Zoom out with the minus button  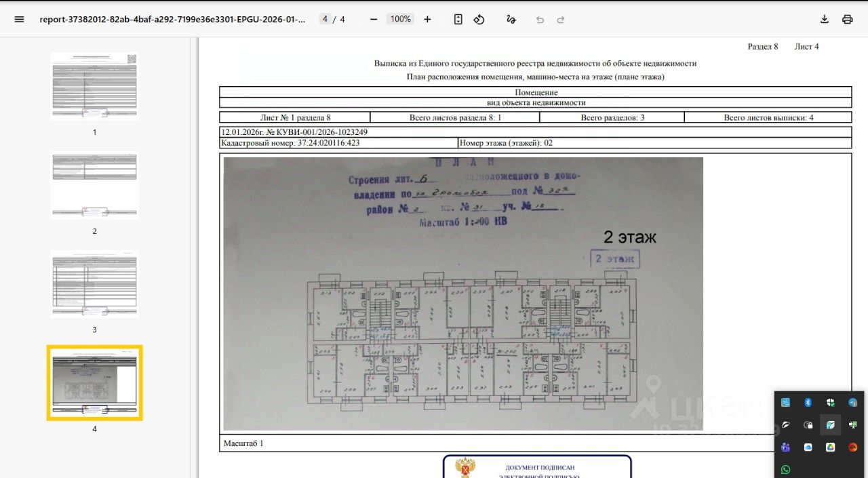click(x=374, y=19)
